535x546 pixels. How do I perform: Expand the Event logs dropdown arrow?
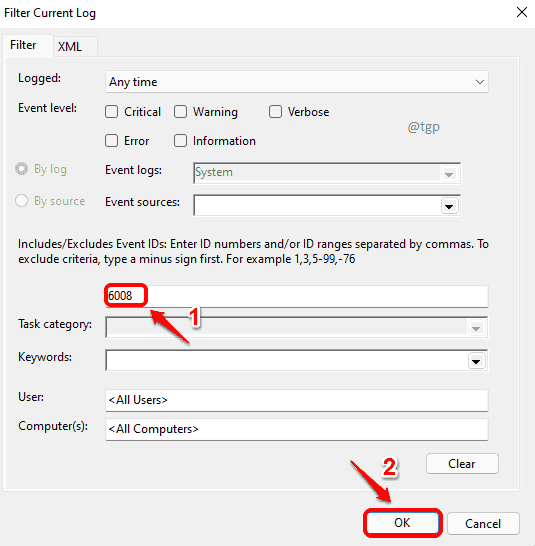click(x=449, y=173)
